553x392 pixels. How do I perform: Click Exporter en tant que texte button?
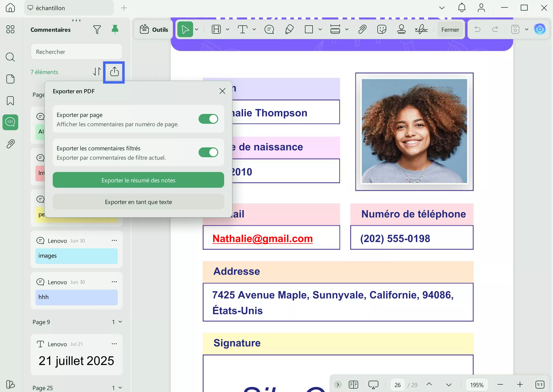[x=138, y=202]
